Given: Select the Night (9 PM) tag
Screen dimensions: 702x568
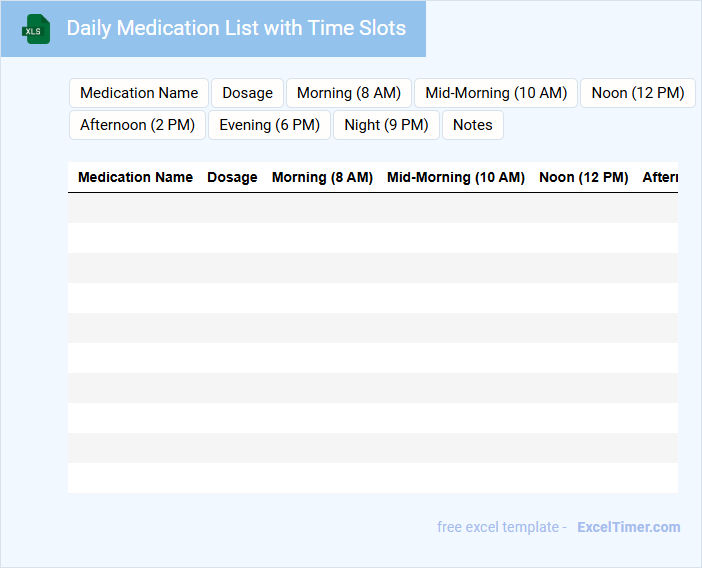Looking at the screenshot, I should click(x=386, y=125).
